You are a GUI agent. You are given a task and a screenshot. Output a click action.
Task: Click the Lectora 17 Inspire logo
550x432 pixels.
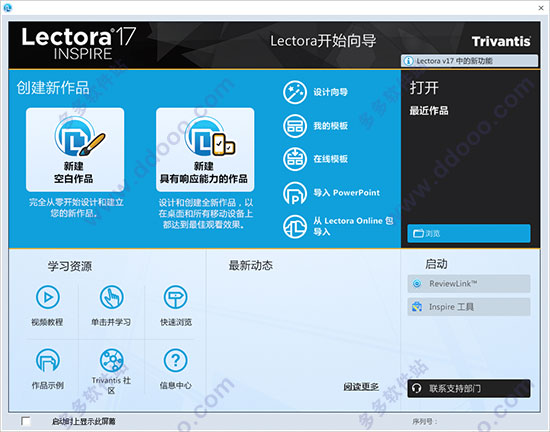(x=79, y=43)
